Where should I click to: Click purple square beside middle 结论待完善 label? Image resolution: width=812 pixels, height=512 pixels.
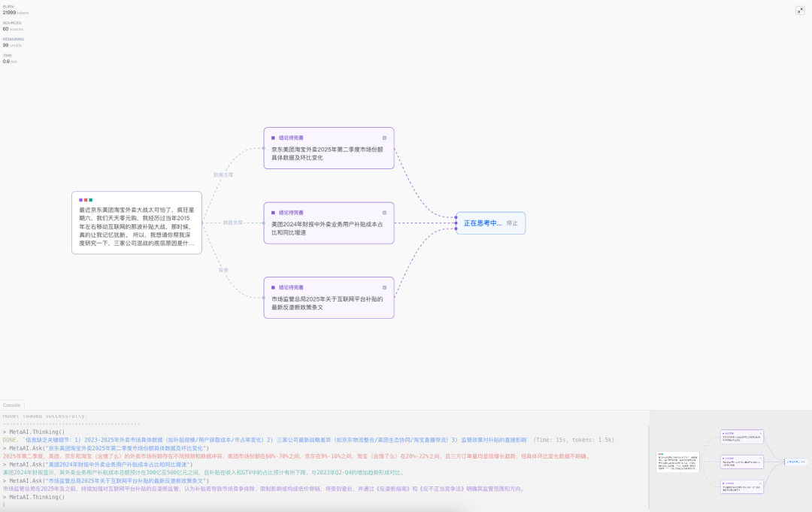click(273, 213)
